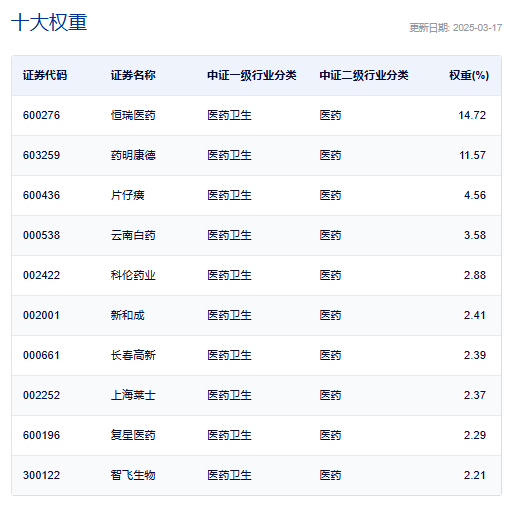The width and height of the screenshot is (514, 511).
Task: Select security name 长春高新
Action: coord(133,355)
